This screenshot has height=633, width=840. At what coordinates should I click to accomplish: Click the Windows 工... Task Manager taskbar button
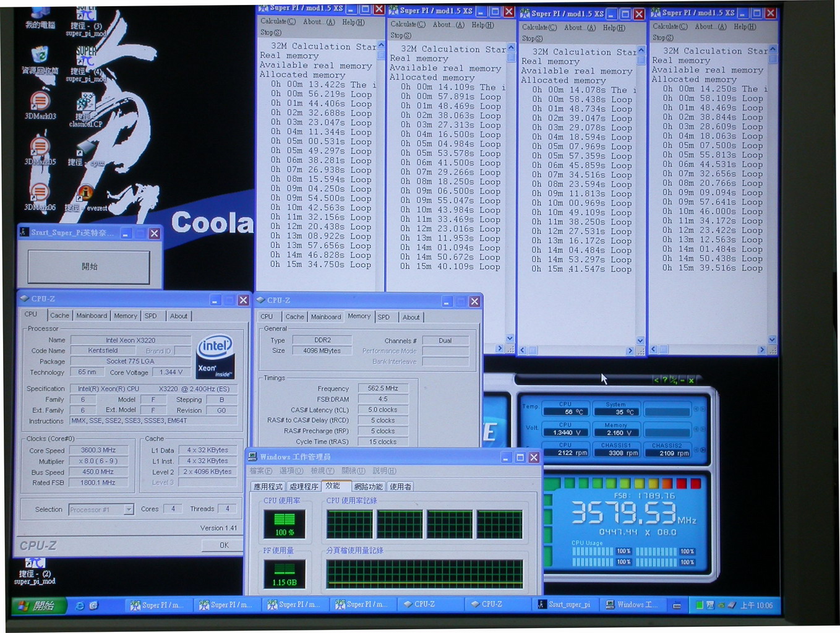[633, 605]
